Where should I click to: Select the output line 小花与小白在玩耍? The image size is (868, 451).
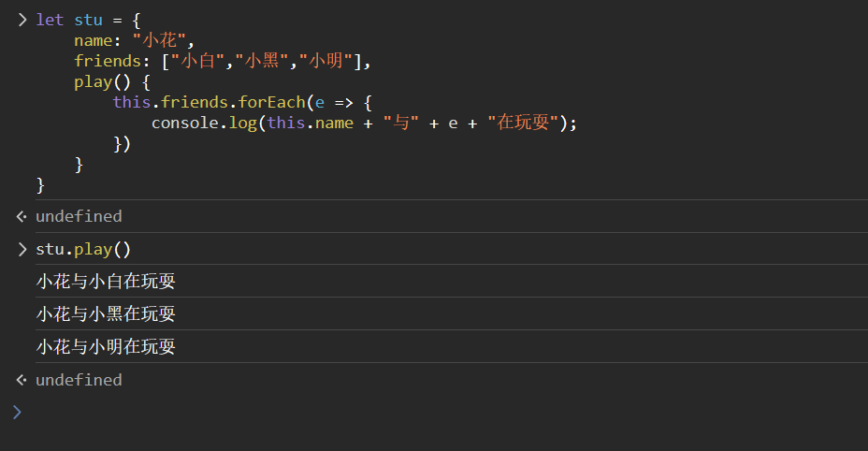coord(106,282)
